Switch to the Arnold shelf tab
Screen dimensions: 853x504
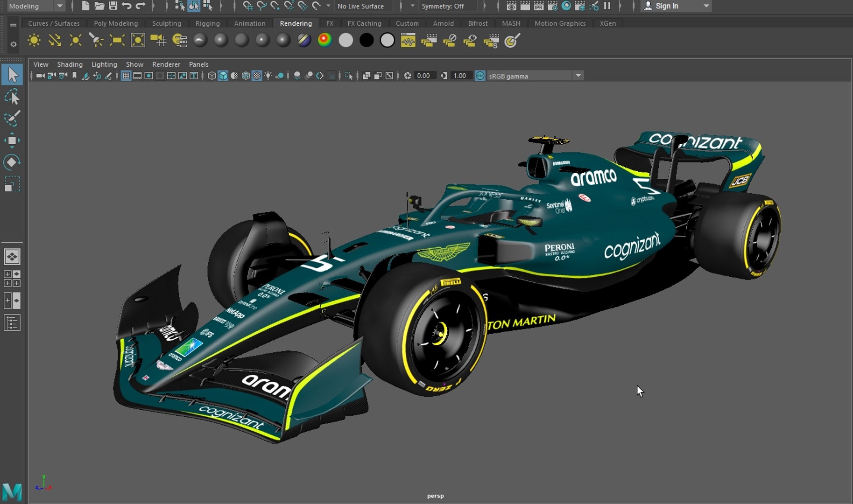443,23
